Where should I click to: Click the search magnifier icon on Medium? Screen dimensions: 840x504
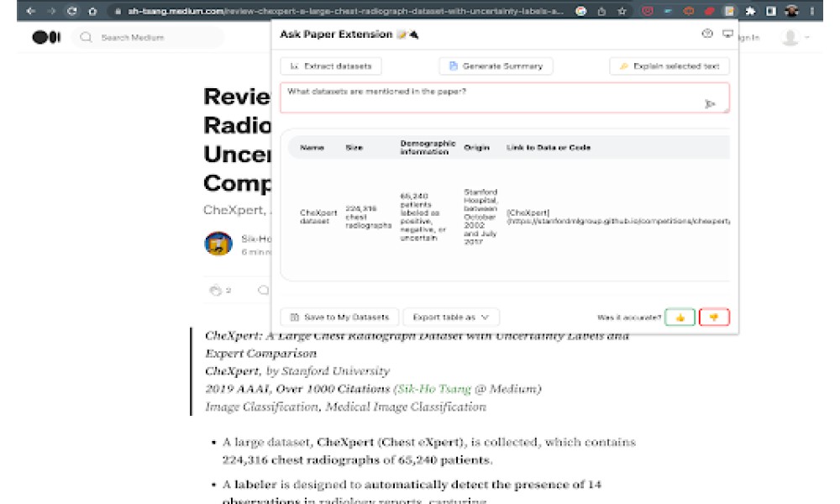click(86, 38)
